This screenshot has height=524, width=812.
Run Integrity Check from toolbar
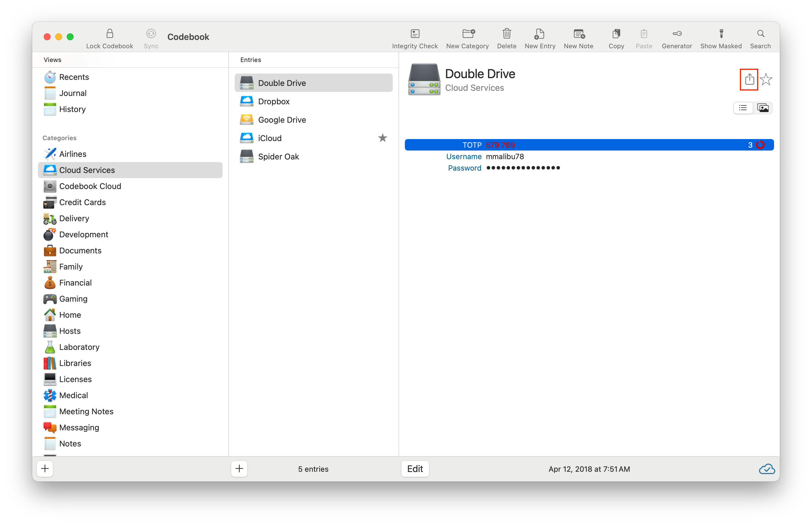pos(414,34)
